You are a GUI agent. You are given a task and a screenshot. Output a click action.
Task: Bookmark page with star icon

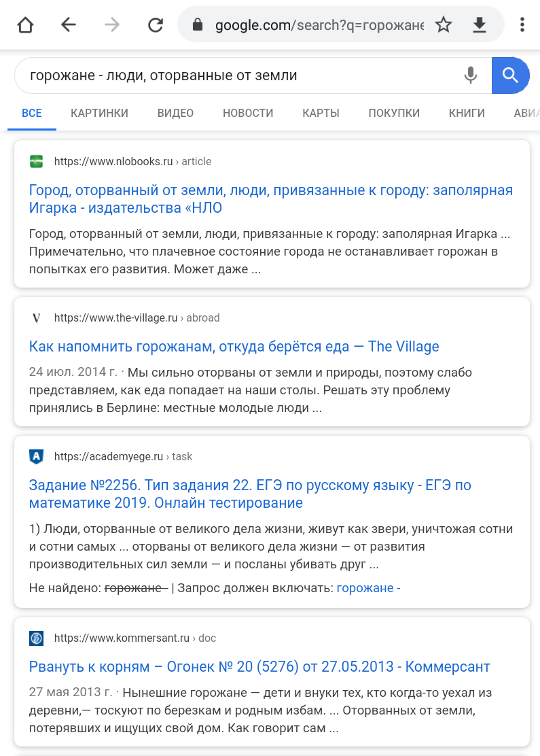click(x=444, y=25)
